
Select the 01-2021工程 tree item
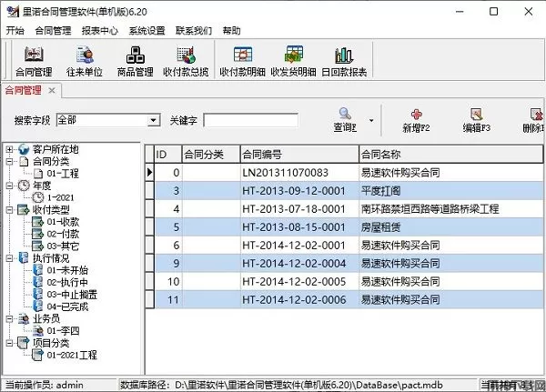(x=72, y=355)
